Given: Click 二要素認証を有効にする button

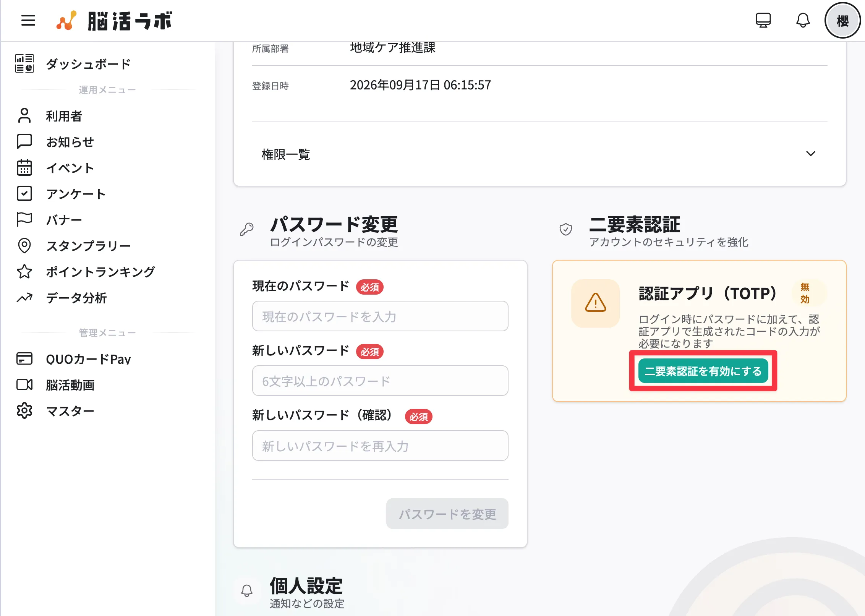Looking at the screenshot, I should [x=703, y=371].
